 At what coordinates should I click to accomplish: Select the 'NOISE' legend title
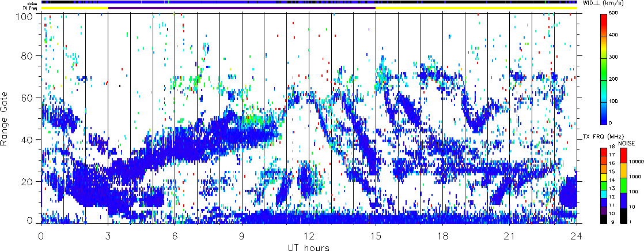click(626, 143)
